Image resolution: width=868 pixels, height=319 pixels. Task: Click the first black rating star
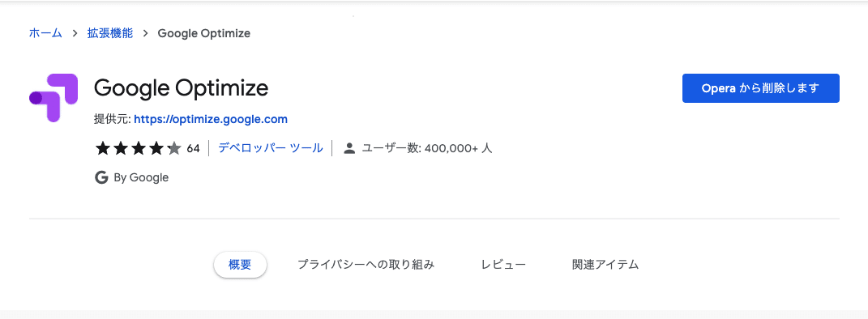point(102,148)
